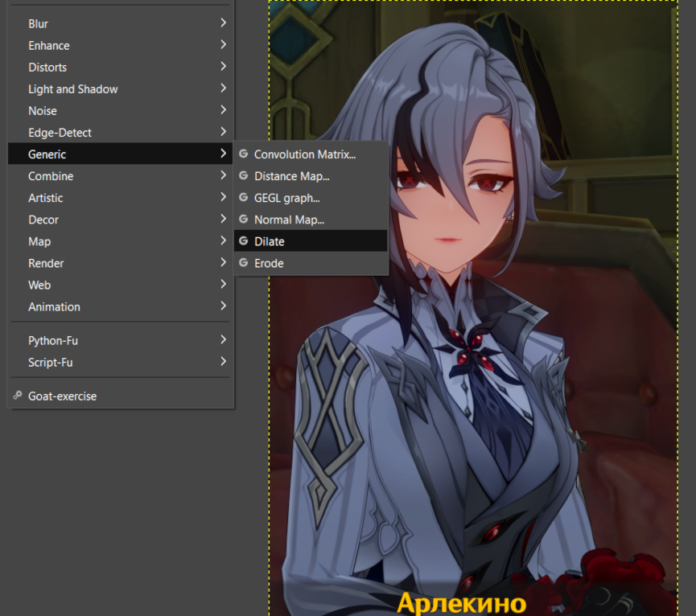Open the Distorts submenu
Screen dimensions: 696x616
tap(120, 67)
